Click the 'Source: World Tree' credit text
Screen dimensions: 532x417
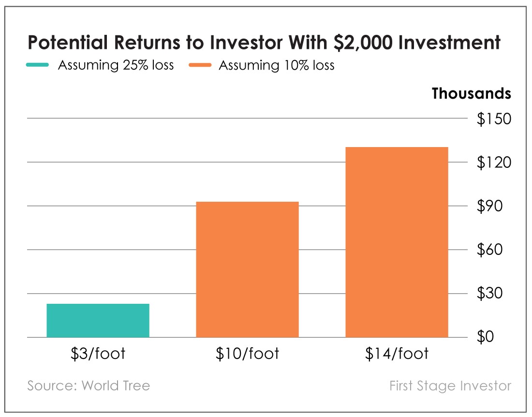coord(89,386)
